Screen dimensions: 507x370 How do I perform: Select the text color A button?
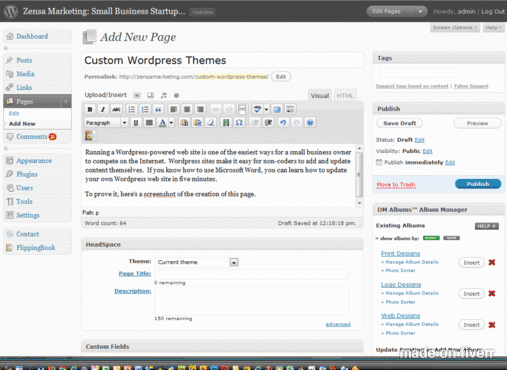[x=162, y=123]
